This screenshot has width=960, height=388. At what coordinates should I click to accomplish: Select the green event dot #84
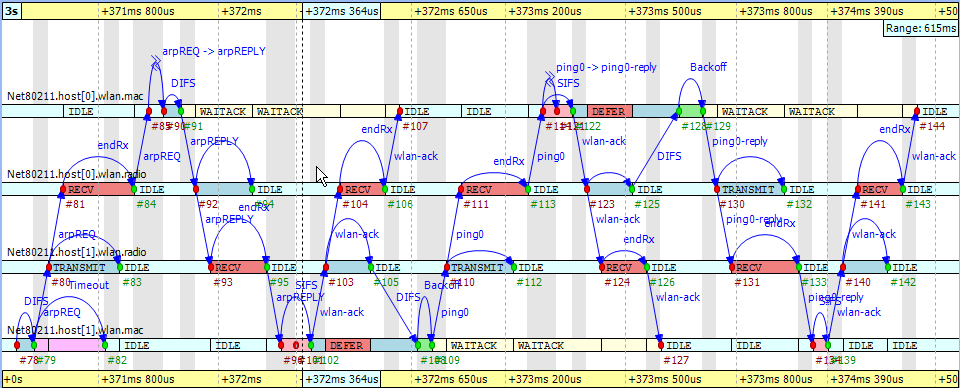tap(133, 189)
